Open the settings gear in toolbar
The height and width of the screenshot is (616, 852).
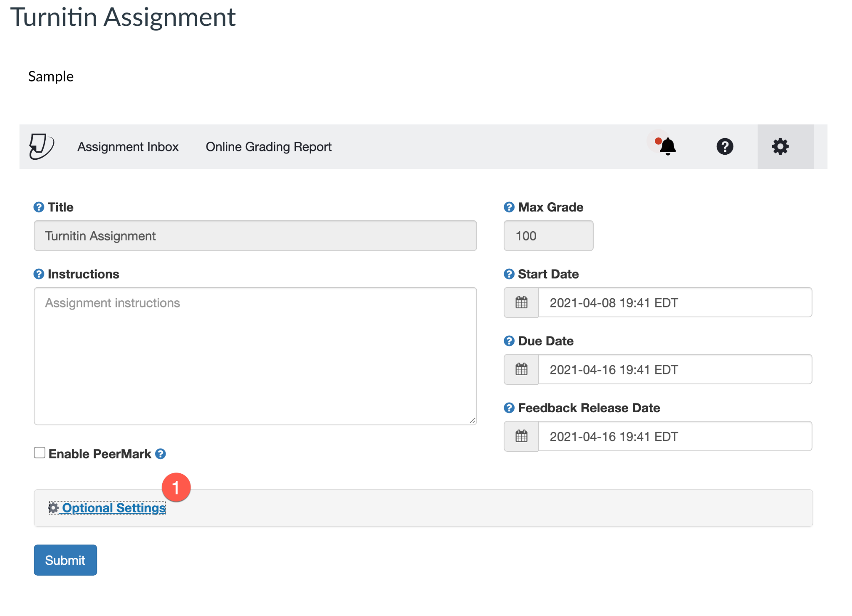(780, 146)
